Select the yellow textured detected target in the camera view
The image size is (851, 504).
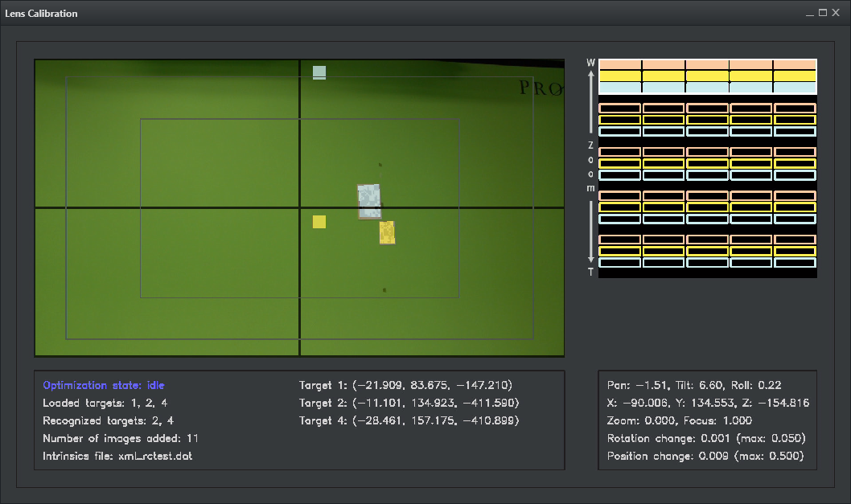coord(387,232)
